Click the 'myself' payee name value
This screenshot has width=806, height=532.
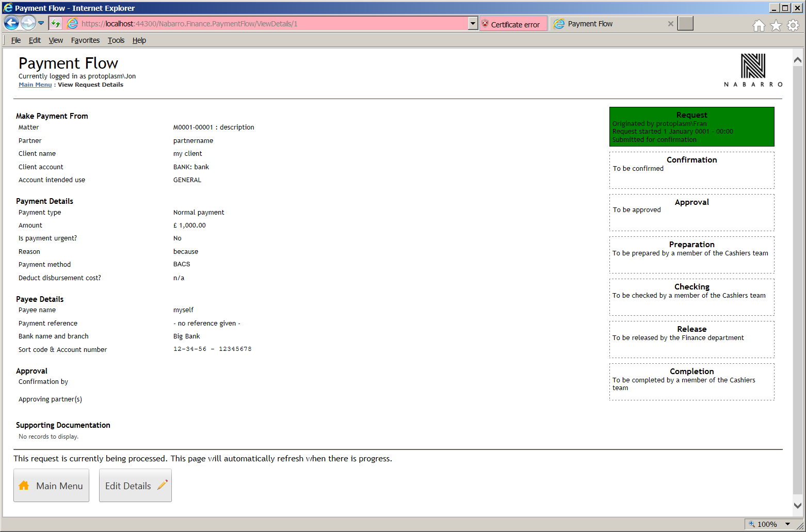point(183,310)
